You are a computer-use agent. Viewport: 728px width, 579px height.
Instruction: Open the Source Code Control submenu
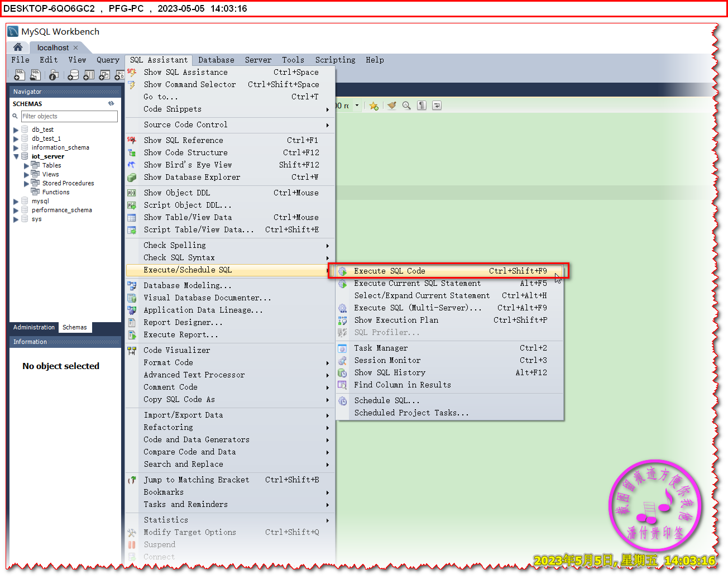pyautogui.click(x=230, y=125)
